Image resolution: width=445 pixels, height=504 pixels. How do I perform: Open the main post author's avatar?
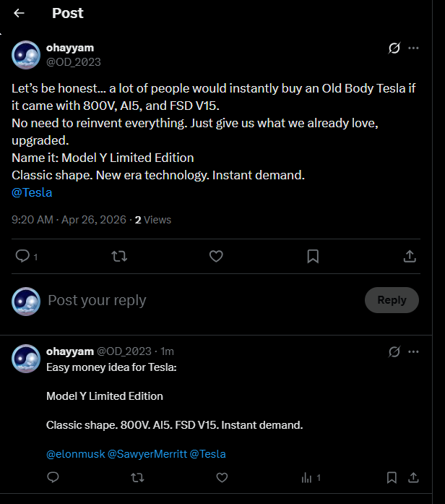click(26, 55)
